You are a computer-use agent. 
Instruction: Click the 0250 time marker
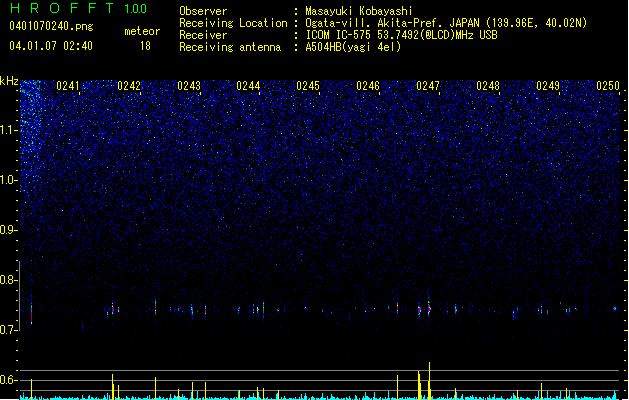point(608,86)
